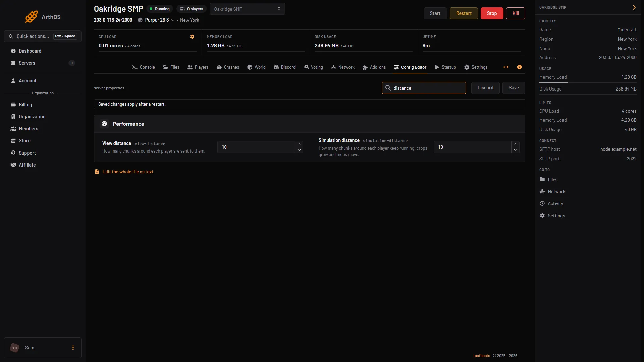The width and height of the screenshot is (644, 362).
Task: Collapse the Oakridge SMP side panel arrow
Action: pos(634,7)
